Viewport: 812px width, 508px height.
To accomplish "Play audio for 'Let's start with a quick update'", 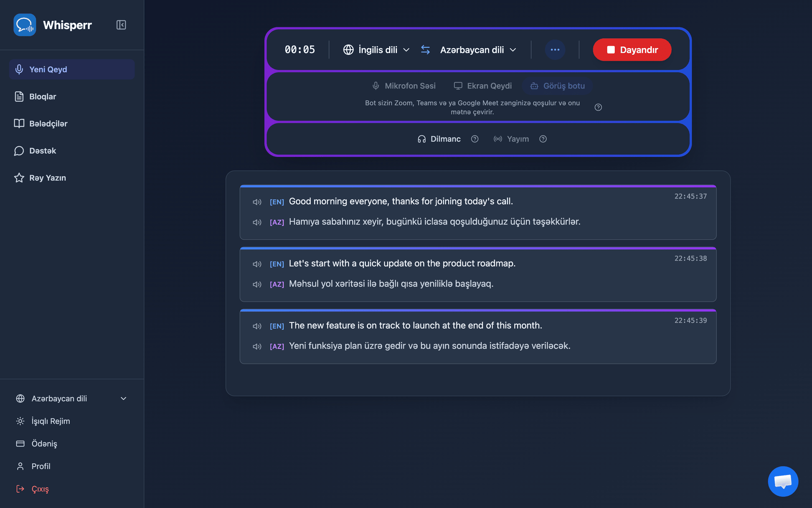I will click(x=257, y=264).
